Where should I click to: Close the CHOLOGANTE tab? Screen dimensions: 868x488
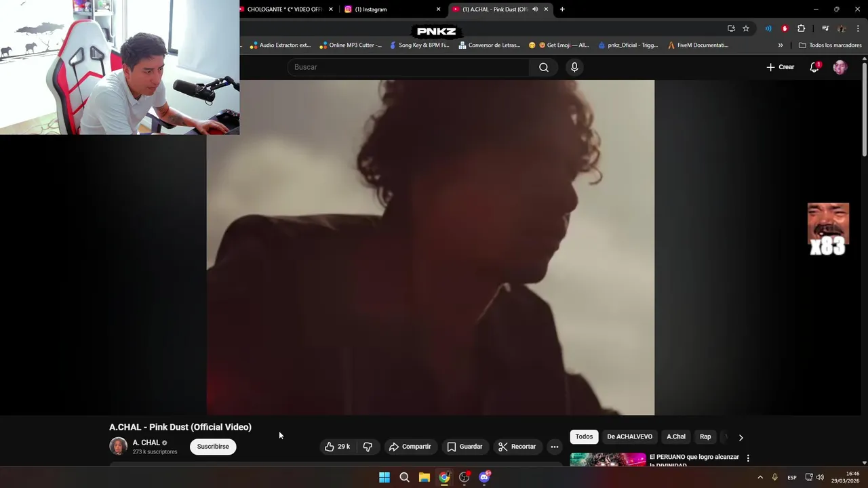tap(331, 9)
